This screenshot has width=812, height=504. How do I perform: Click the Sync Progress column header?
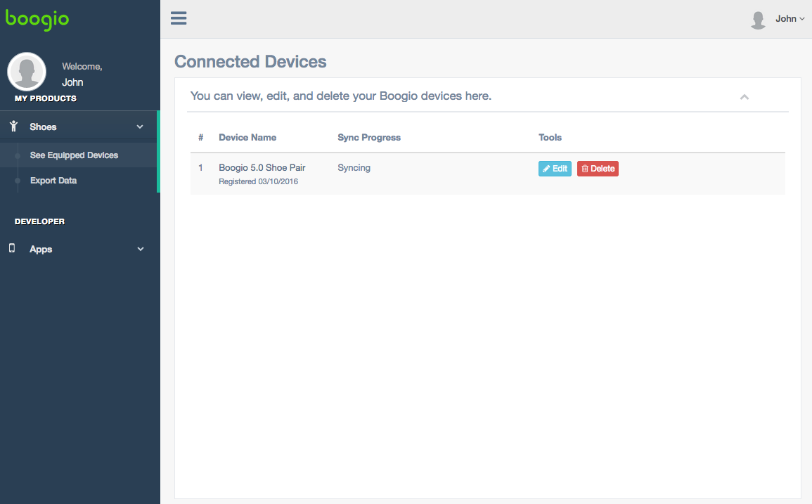pos(369,137)
